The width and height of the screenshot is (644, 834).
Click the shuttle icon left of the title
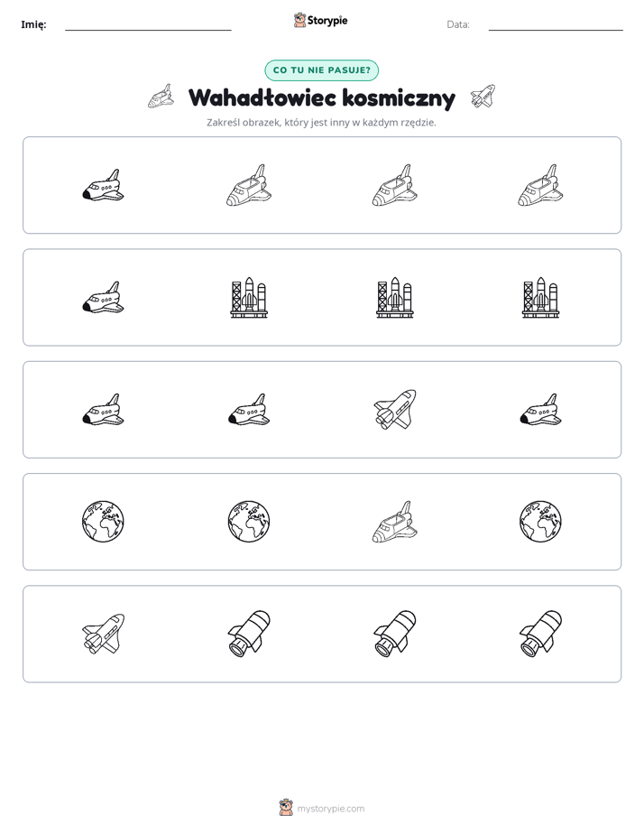(161, 97)
